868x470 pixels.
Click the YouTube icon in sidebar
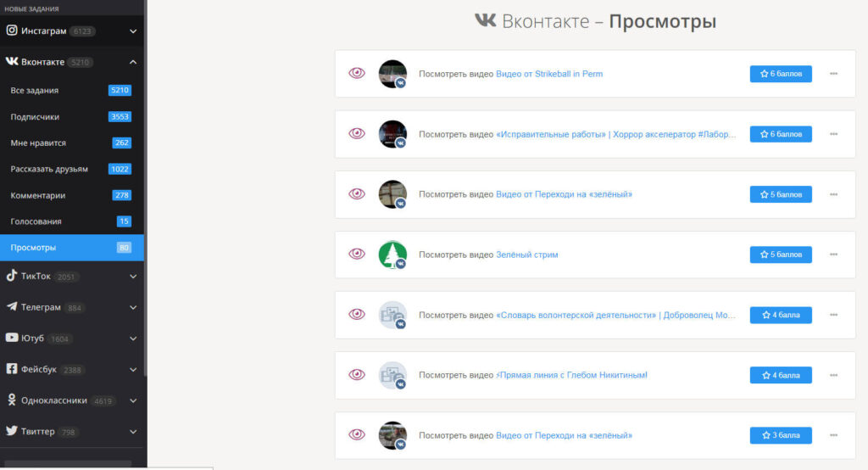(12, 338)
